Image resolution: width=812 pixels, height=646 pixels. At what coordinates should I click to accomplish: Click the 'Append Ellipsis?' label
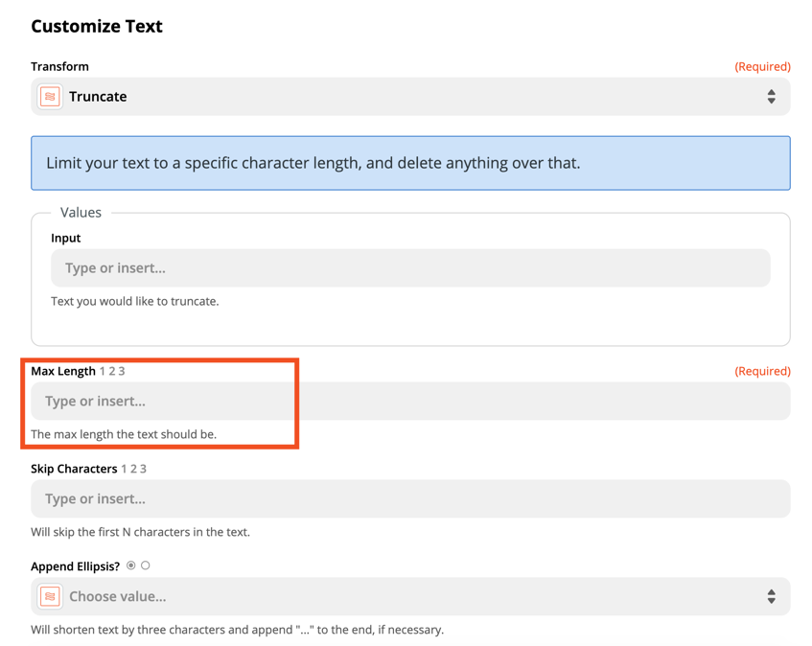click(x=76, y=566)
